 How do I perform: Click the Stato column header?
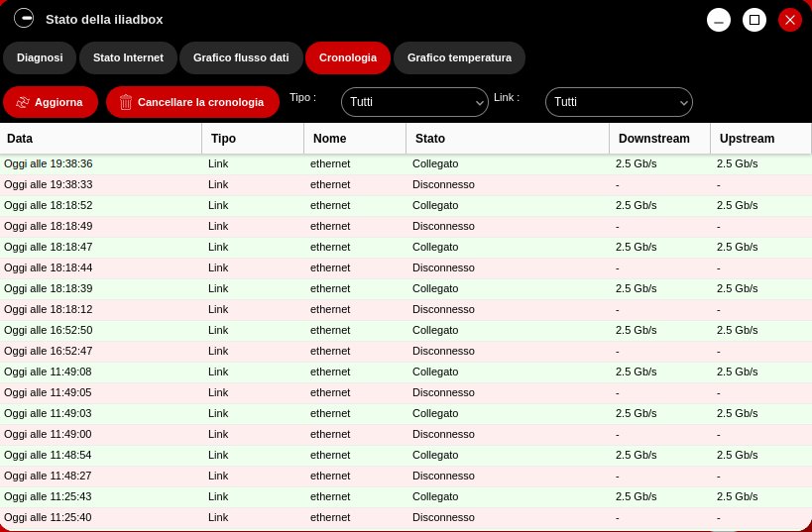[x=508, y=138]
